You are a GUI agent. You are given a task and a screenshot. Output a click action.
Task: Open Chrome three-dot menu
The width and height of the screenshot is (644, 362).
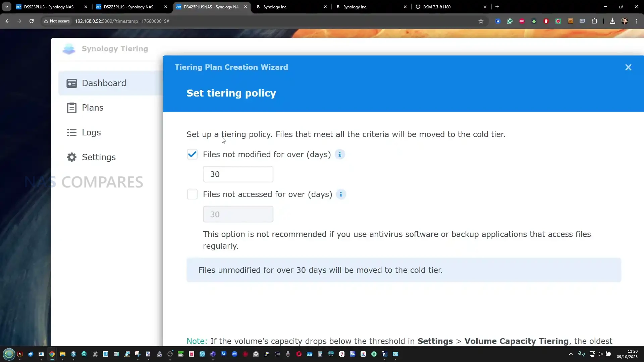(637, 21)
